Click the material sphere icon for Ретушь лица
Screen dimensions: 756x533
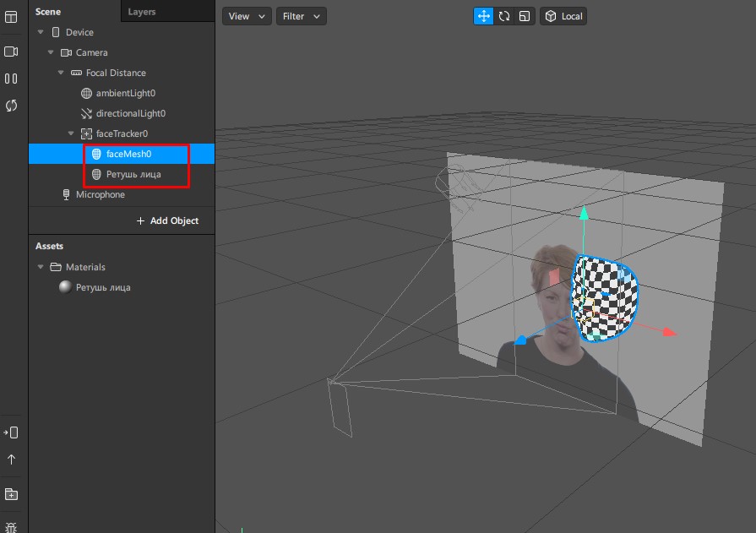[65, 287]
